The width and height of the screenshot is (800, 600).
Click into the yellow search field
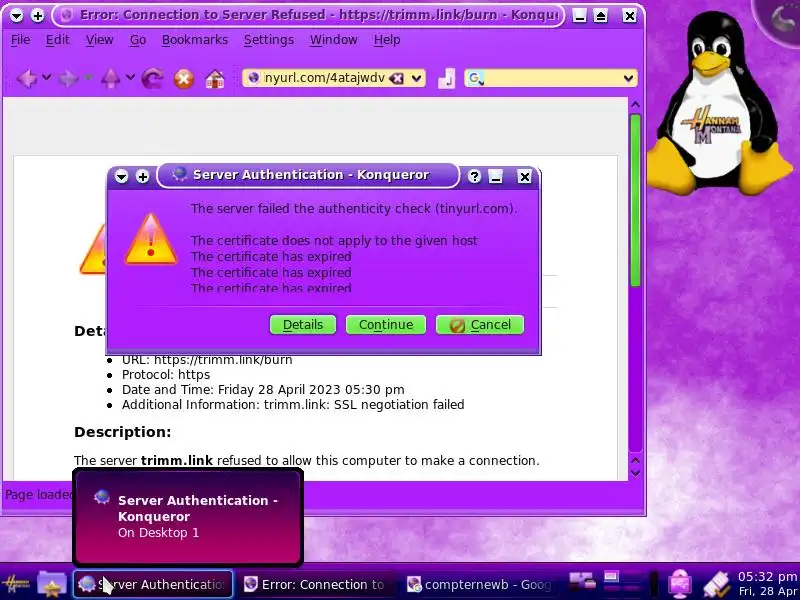553,78
